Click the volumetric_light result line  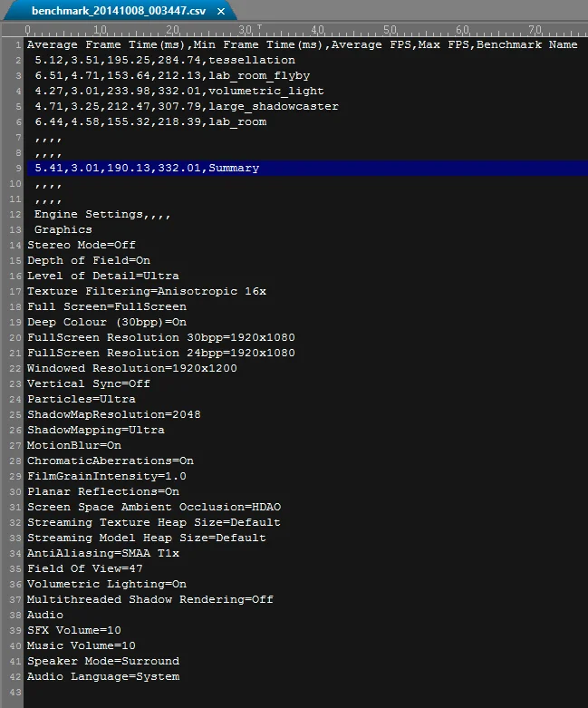(179, 91)
